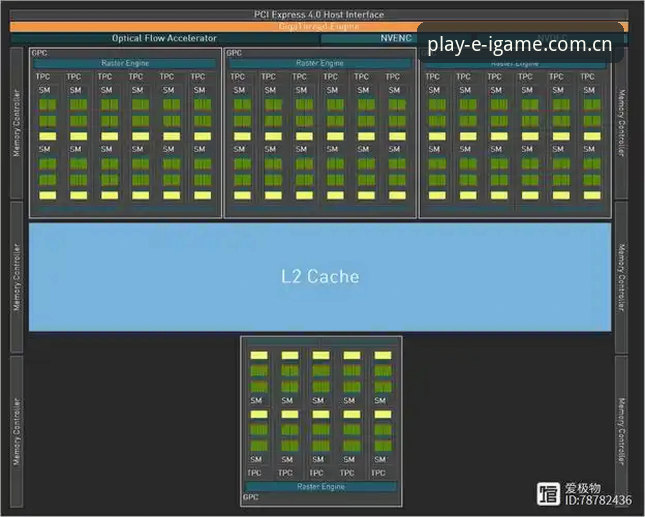Click the GPC label of the leftmost top block
Image resolution: width=645 pixels, height=517 pixels.
pos(39,53)
